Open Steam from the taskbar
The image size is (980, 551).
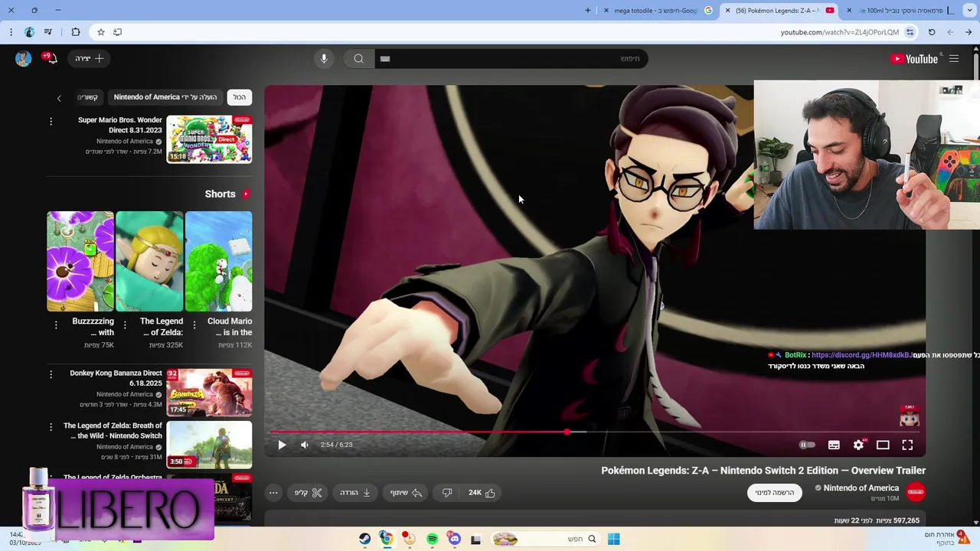pyautogui.click(x=364, y=540)
